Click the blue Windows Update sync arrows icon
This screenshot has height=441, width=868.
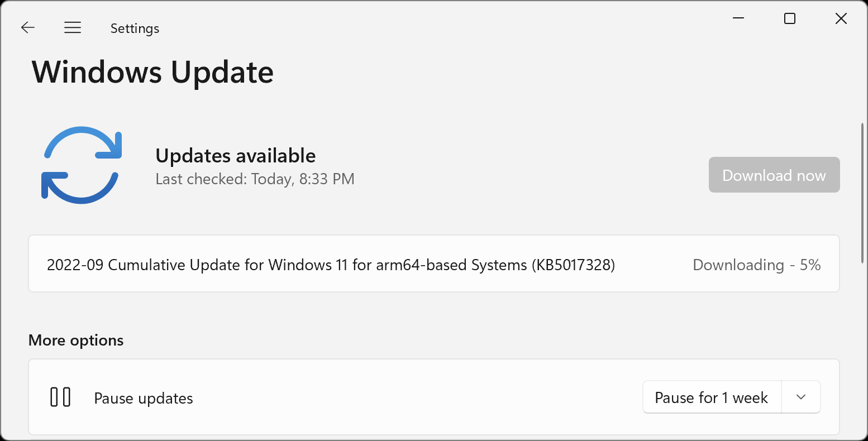tap(82, 164)
